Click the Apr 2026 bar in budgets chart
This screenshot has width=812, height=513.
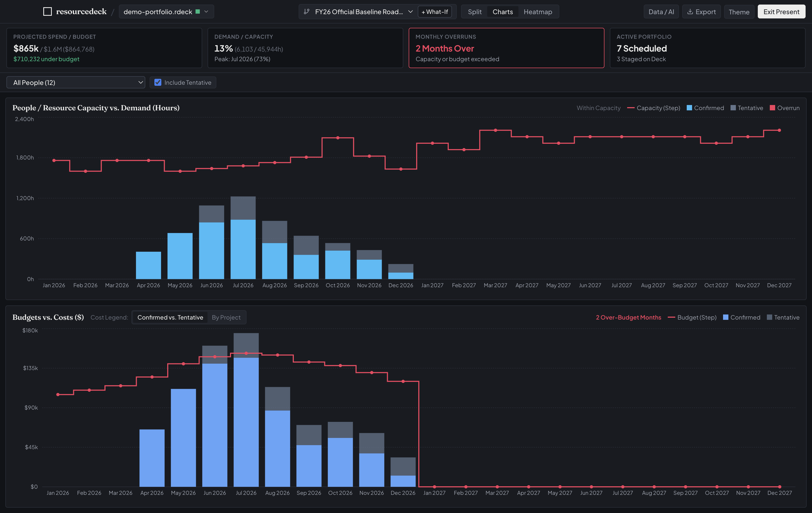(152, 458)
